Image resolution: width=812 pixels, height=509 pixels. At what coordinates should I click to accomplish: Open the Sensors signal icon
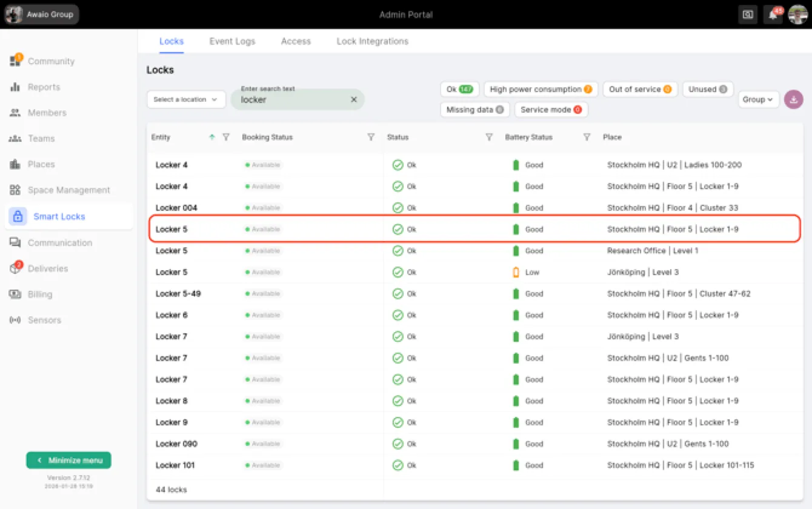pyautogui.click(x=16, y=320)
